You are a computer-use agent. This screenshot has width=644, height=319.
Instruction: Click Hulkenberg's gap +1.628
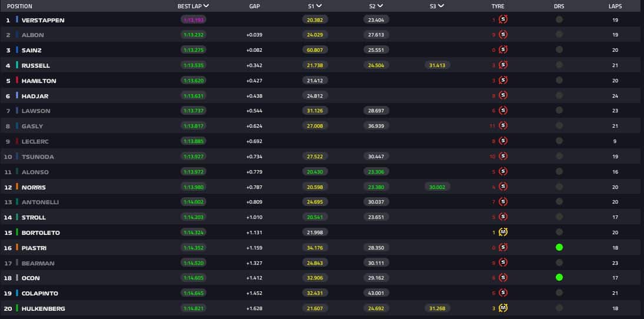pos(254,308)
